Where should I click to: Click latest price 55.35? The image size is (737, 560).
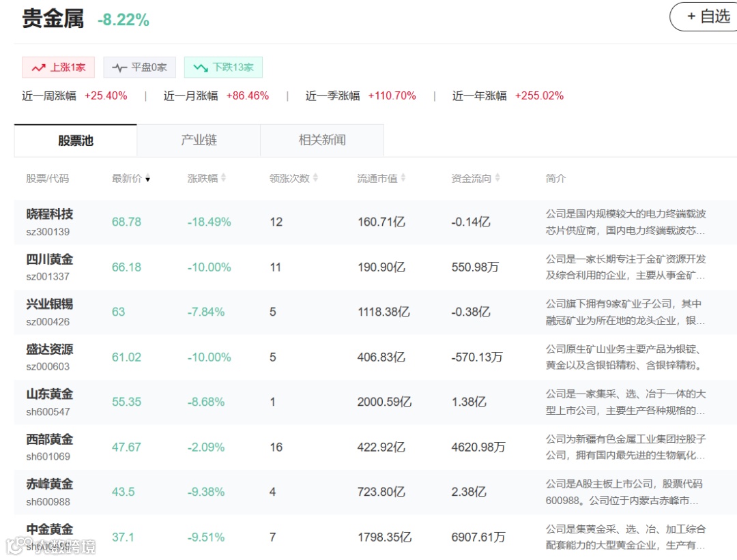pyautogui.click(x=126, y=402)
